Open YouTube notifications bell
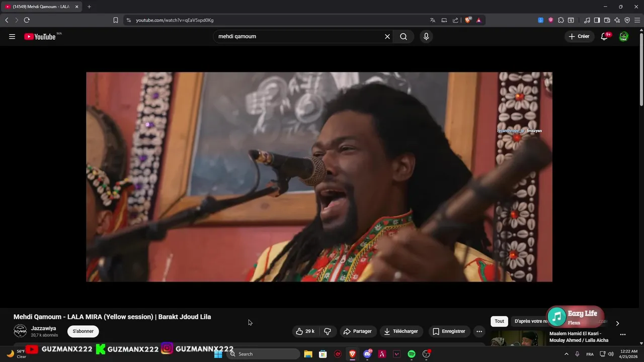 pyautogui.click(x=604, y=36)
